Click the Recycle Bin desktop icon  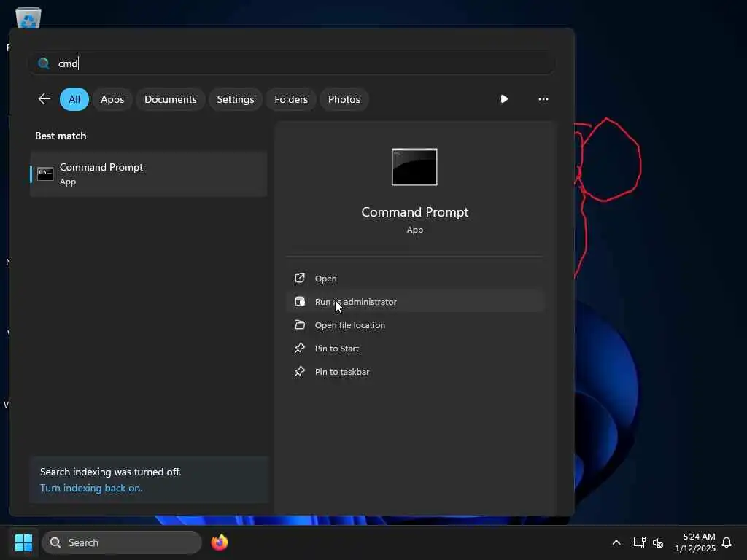coord(28,18)
